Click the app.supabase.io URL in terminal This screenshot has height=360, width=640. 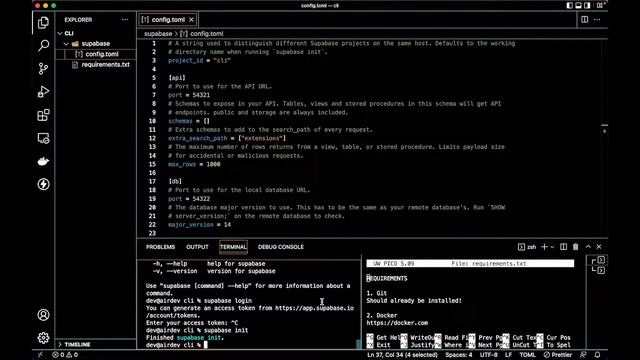(x=314, y=308)
